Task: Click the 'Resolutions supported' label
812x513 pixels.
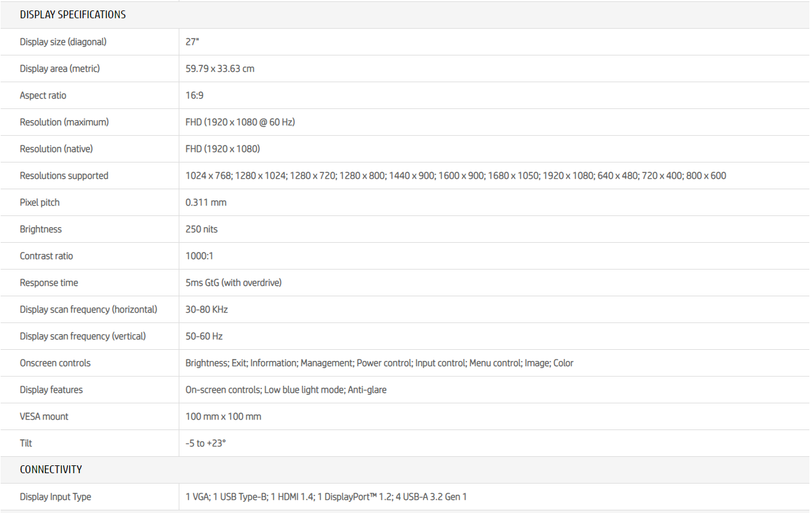Action: point(64,176)
